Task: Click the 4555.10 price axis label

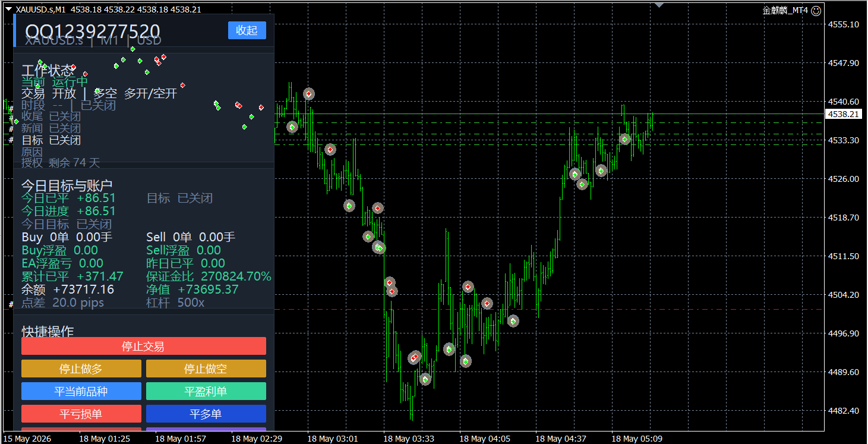Action: (844, 24)
